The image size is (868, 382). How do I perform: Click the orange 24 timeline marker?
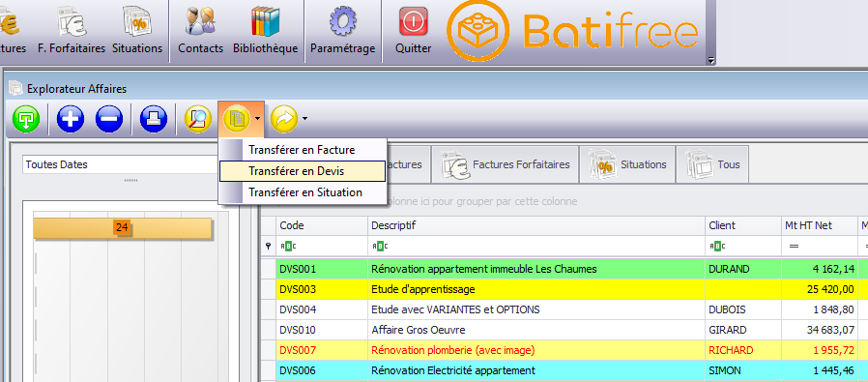coord(122,227)
